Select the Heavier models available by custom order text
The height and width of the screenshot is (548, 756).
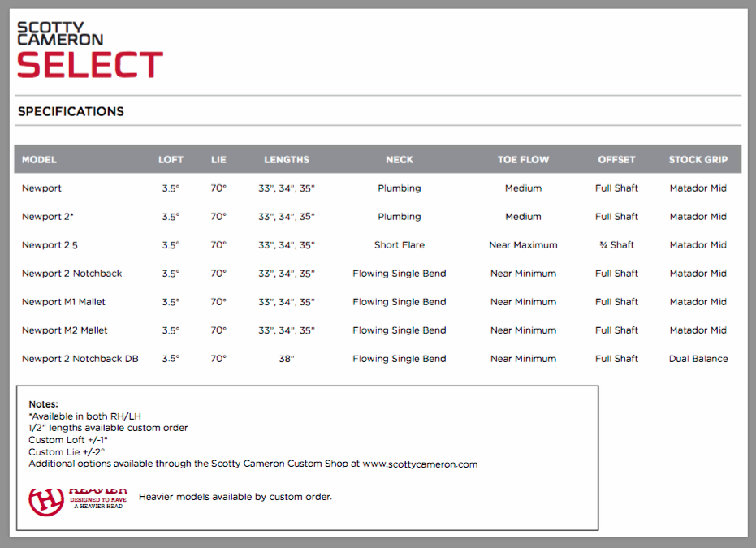(235, 497)
